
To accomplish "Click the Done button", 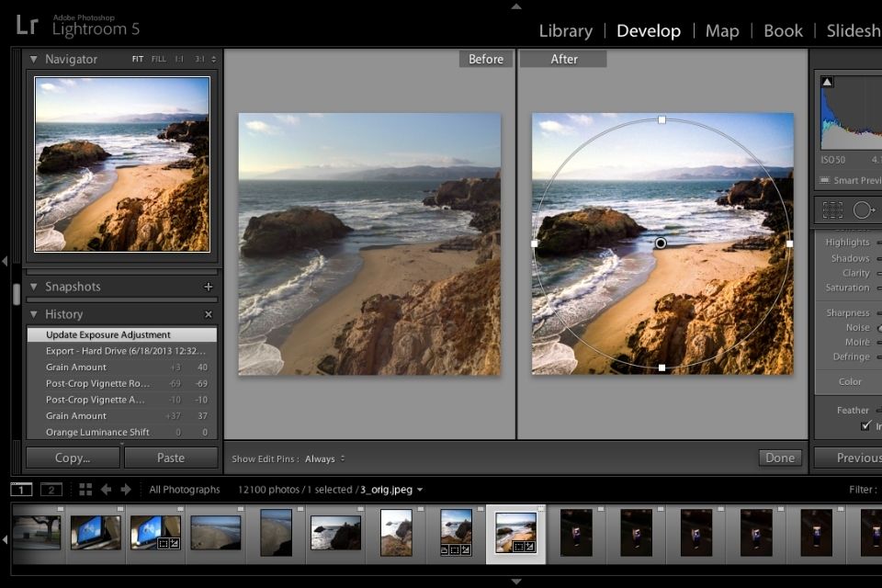I will coord(780,458).
